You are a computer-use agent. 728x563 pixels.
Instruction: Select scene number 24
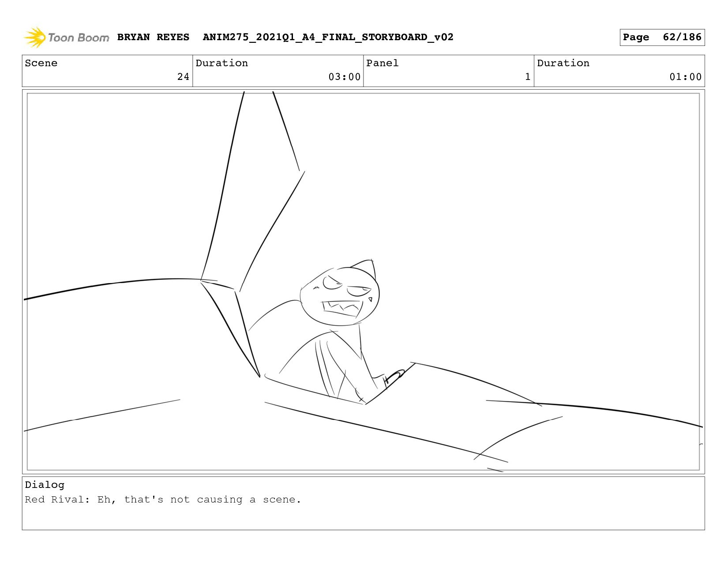(183, 77)
